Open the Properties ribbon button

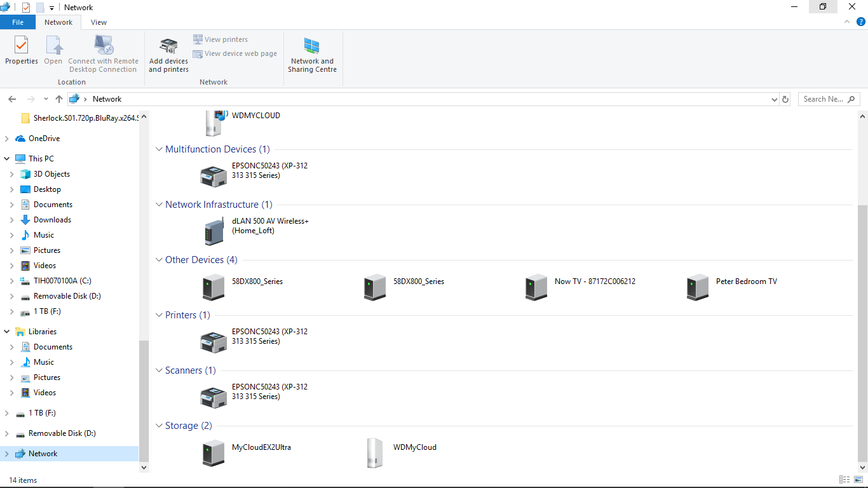(x=22, y=51)
